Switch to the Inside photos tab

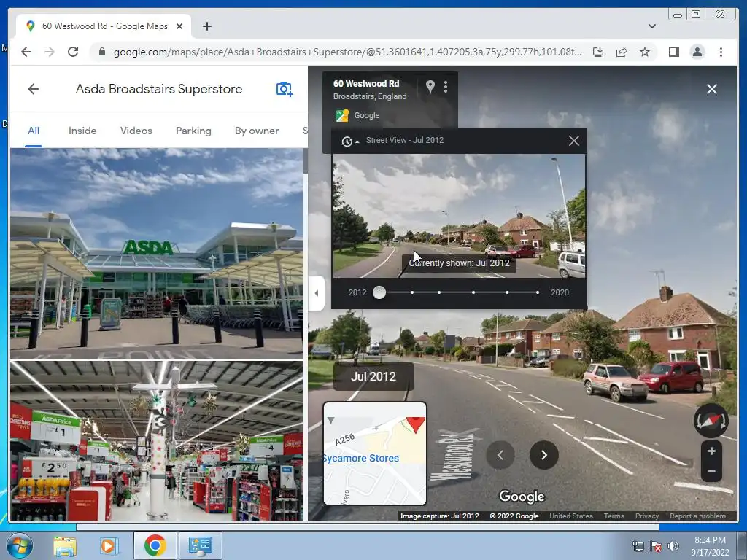82,131
